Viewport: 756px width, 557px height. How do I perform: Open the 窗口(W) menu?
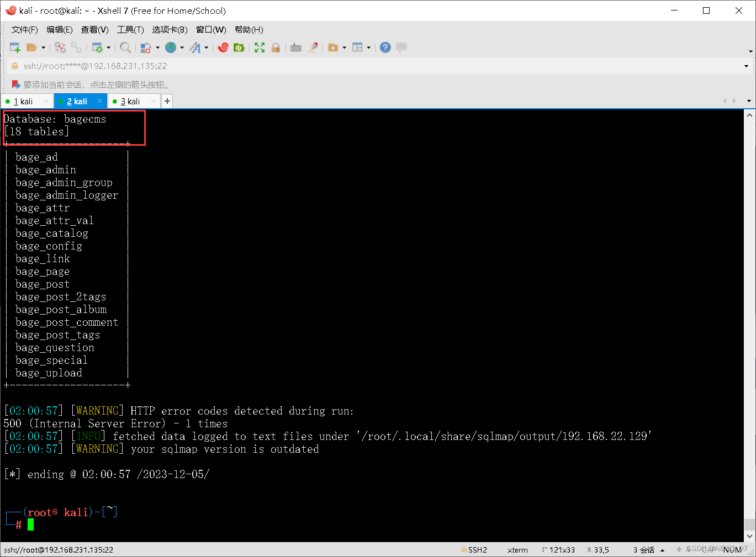[211, 30]
